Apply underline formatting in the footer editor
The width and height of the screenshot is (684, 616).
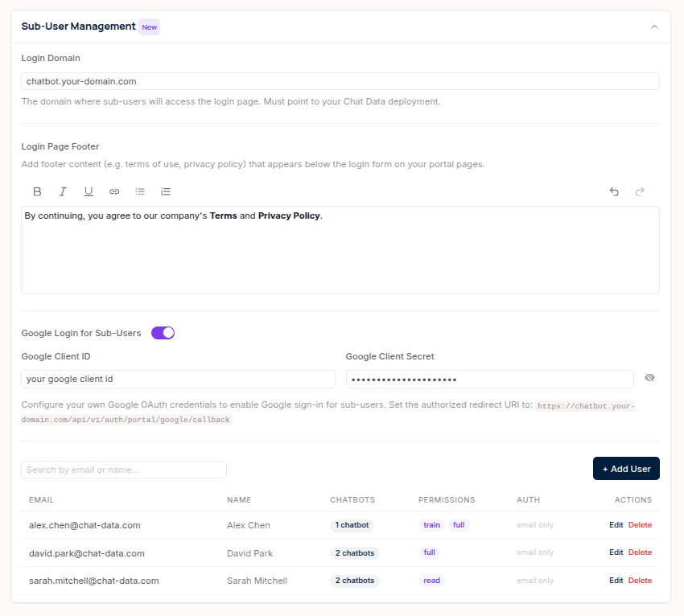tap(89, 191)
